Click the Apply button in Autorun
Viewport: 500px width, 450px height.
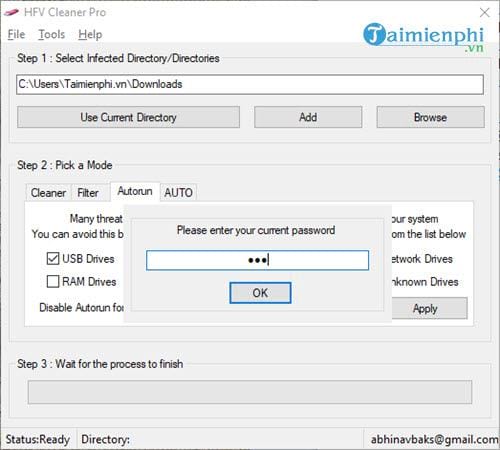429,308
